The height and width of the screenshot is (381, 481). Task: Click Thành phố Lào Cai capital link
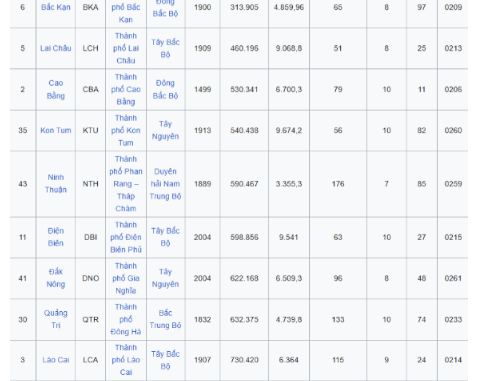click(x=126, y=360)
